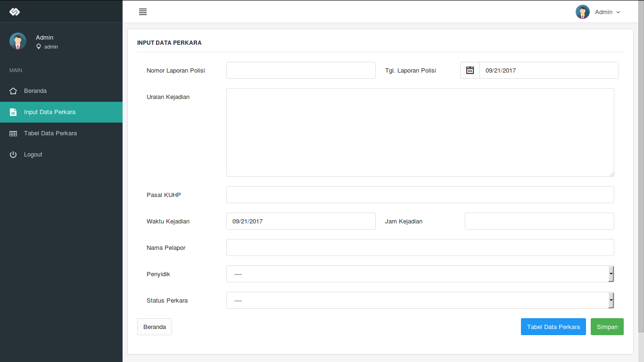Toggle the hamburger menu icon
This screenshot has width=644, height=362.
[143, 12]
